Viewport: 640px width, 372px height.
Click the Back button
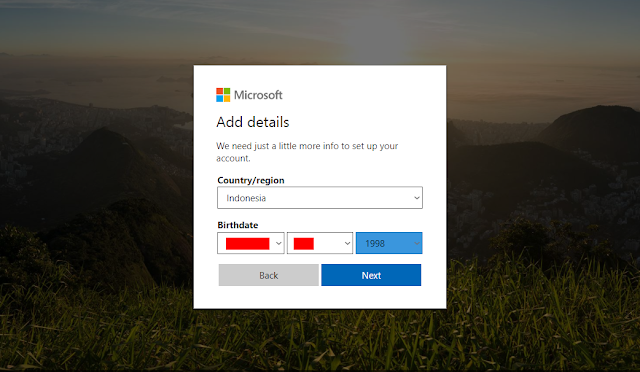pyautogui.click(x=269, y=275)
